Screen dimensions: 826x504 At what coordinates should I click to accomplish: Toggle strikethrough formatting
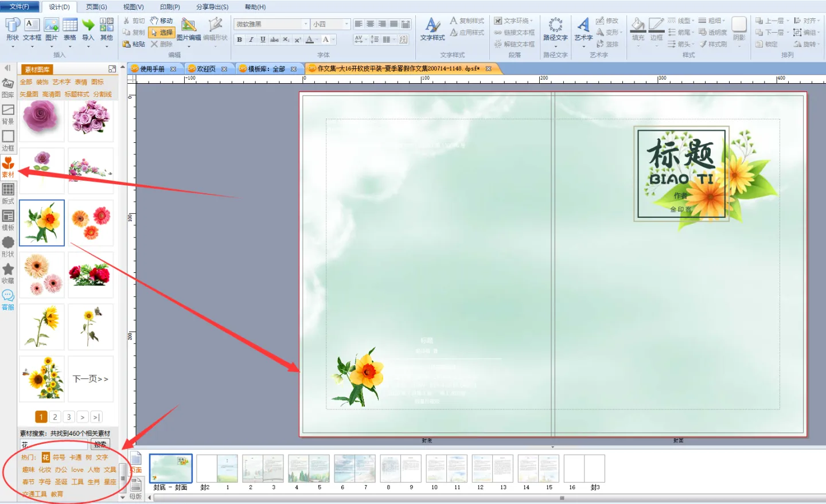point(274,40)
